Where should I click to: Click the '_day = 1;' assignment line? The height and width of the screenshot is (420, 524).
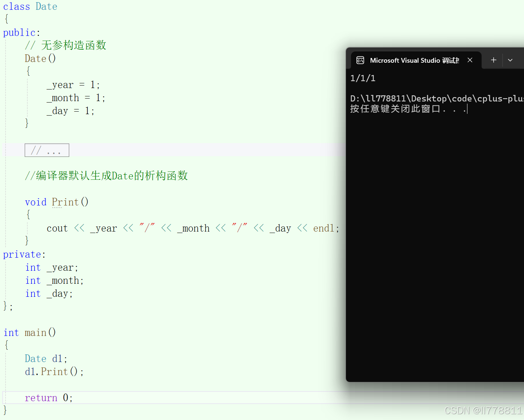[70, 111]
